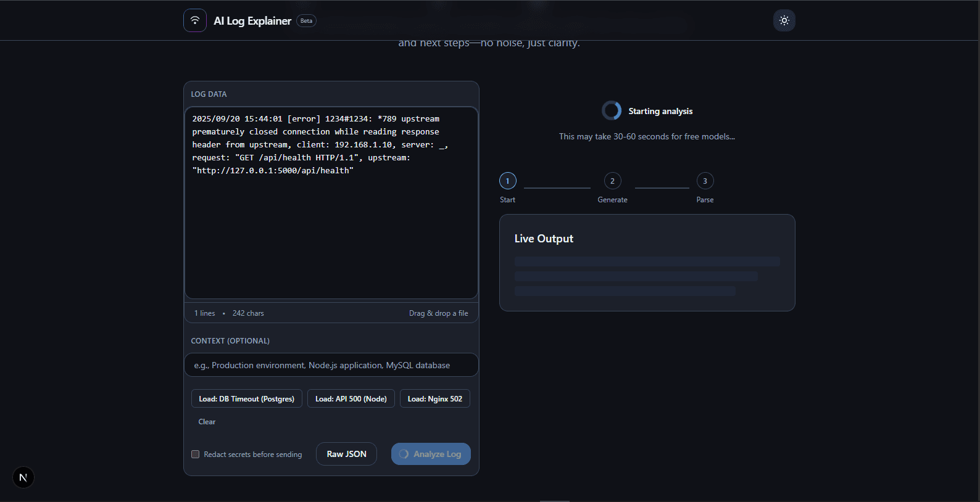Click the LOG DATA label
Image resolution: width=980 pixels, height=502 pixels.
point(209,94)
